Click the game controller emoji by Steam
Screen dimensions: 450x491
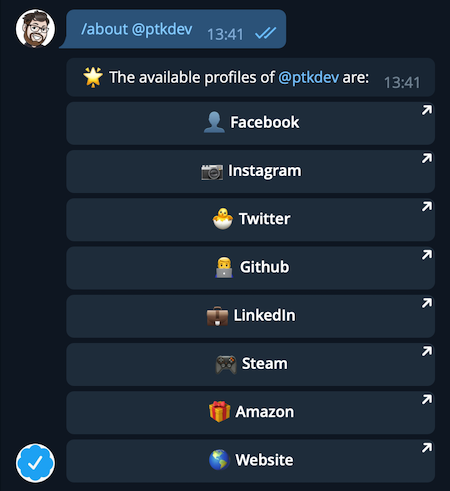(226, 364)
